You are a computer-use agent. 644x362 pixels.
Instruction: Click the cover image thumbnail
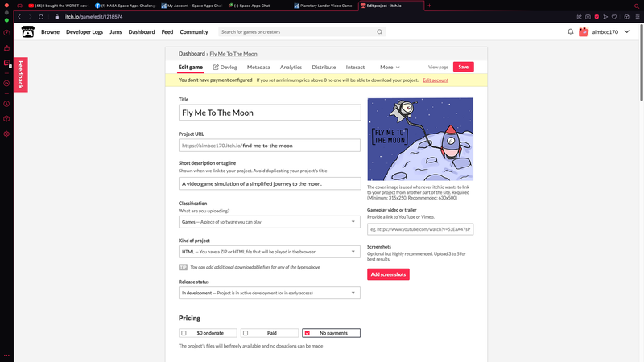pos(420,139)
